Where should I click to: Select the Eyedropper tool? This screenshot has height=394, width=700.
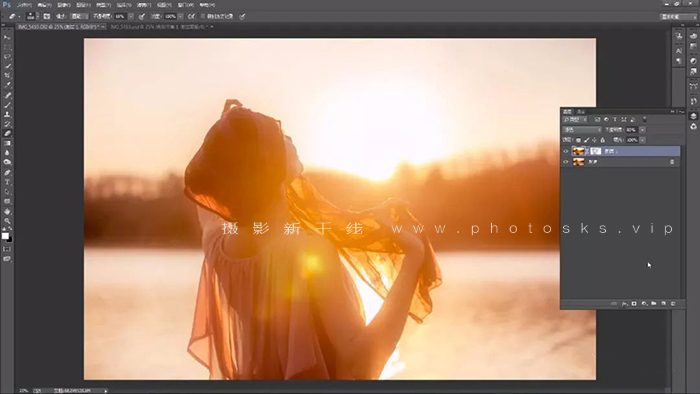[7, 85]
